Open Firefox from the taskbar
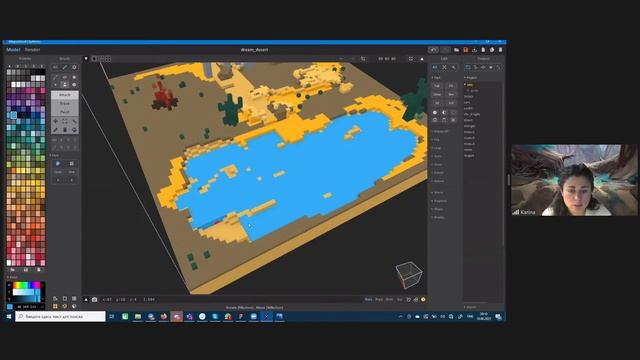 164,316
